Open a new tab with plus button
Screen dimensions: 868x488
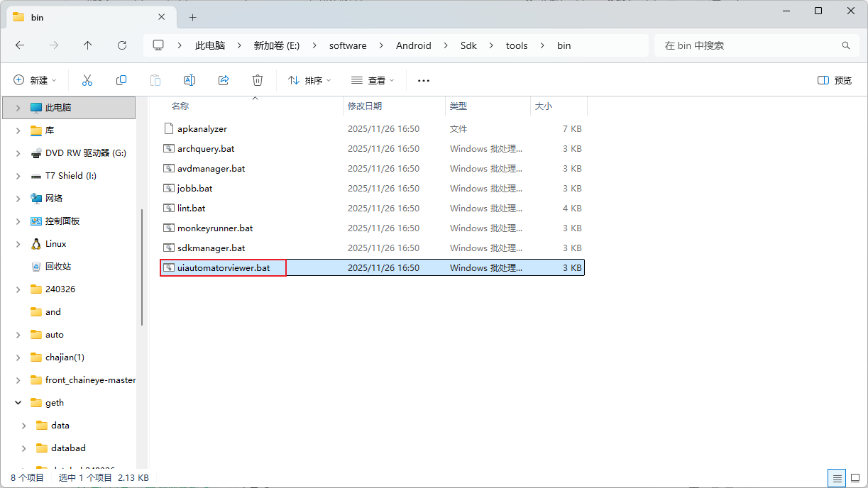click(192, 17)
